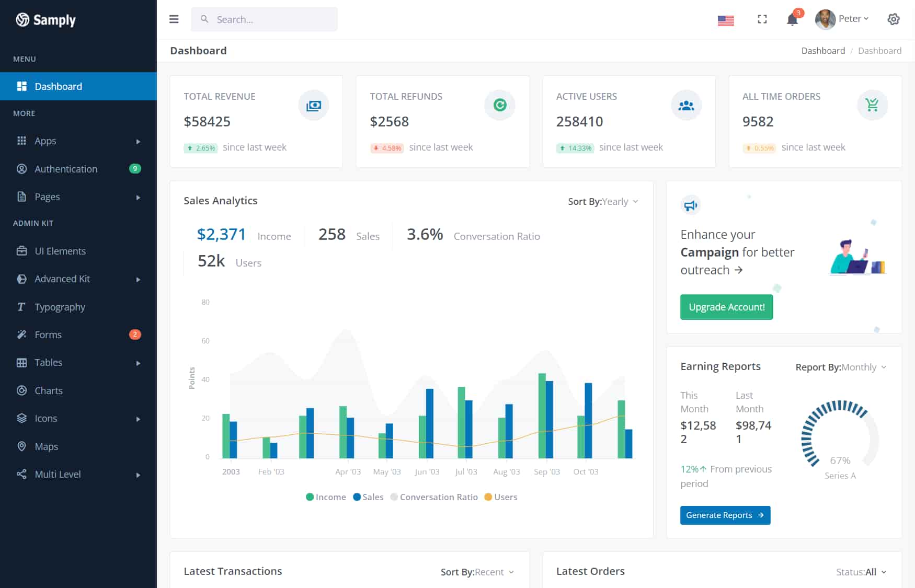The width and height of the screenshot is (915, 588).
Task: Click the Upgrade Account button
Action: [726, 307]
